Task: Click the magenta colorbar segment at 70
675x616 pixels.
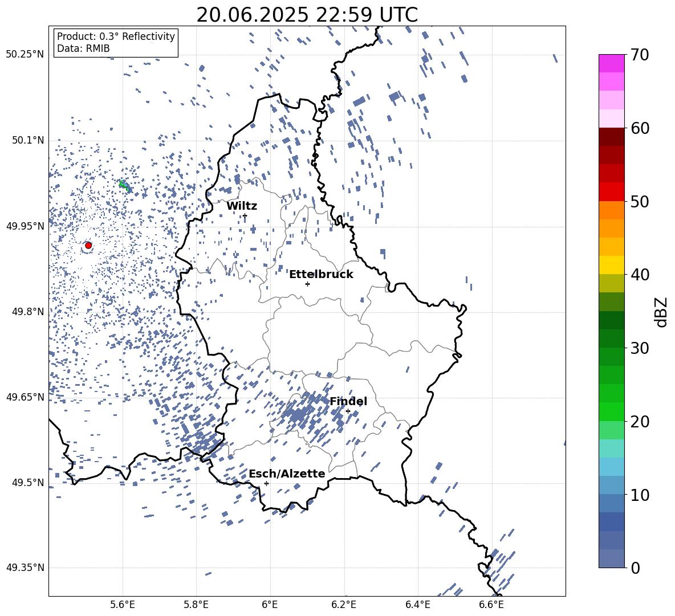Action: click(612, 63)
